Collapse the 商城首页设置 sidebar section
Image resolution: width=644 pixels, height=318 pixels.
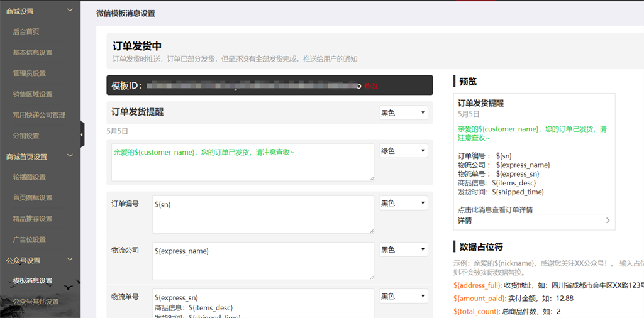coord(70,156)
